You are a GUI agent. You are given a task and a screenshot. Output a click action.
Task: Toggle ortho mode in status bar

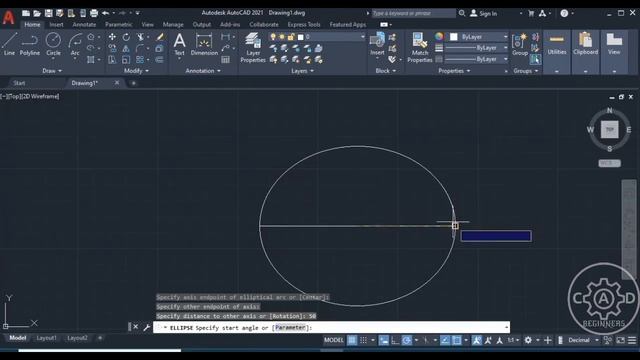pos(395,340)
